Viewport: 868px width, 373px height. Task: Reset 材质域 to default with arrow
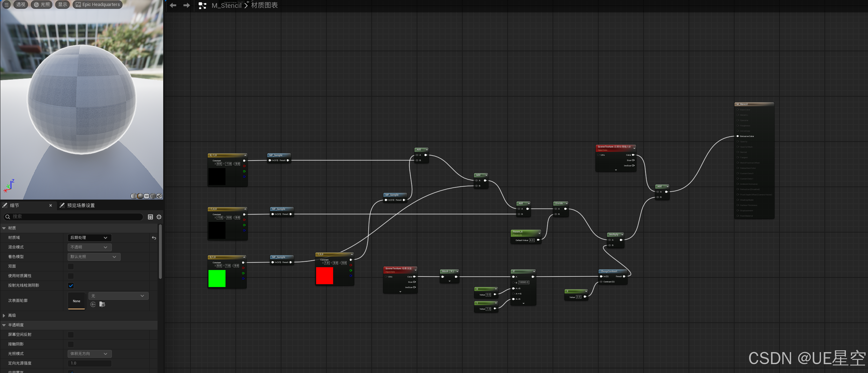[154, 238]
